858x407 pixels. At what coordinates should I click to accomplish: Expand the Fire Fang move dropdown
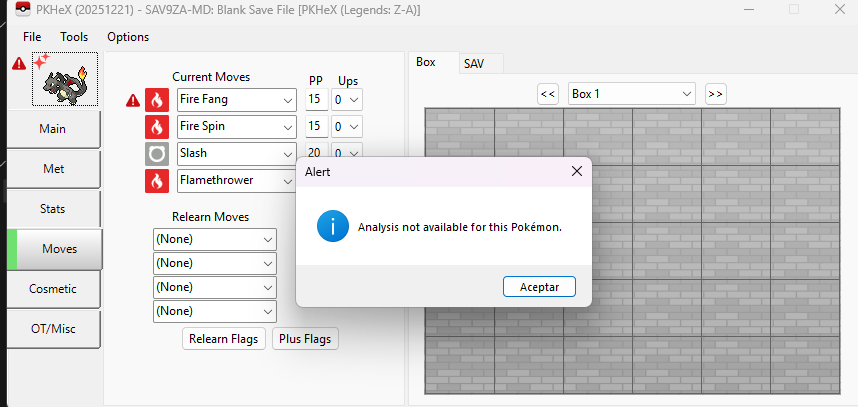click(x=288, y=100)
